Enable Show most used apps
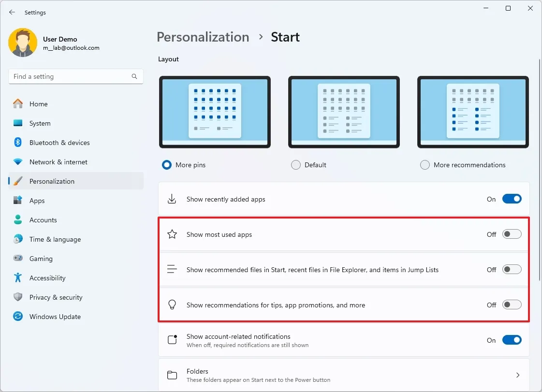The width and height of the screenshot is (542, 392). click(x=512, y=234)
